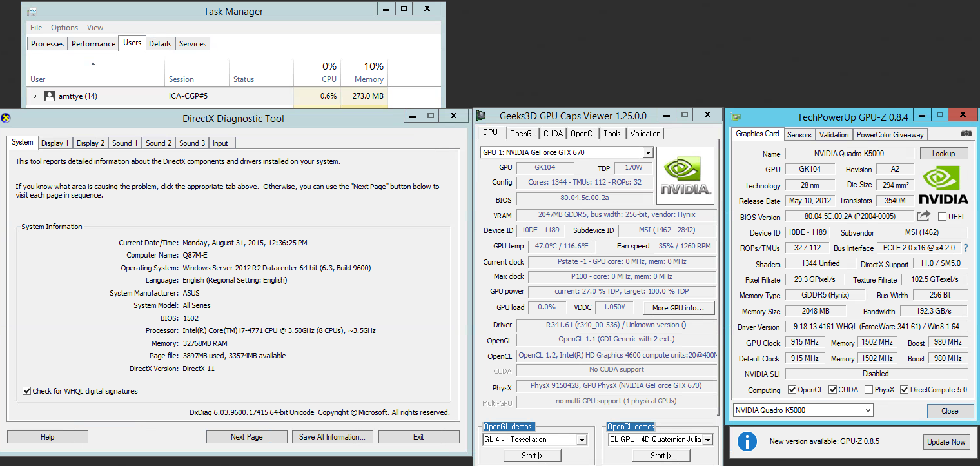The width and height of the screenshot is (980, 466).
Task: Start the OpenCL demo
Action: point(661,455)
